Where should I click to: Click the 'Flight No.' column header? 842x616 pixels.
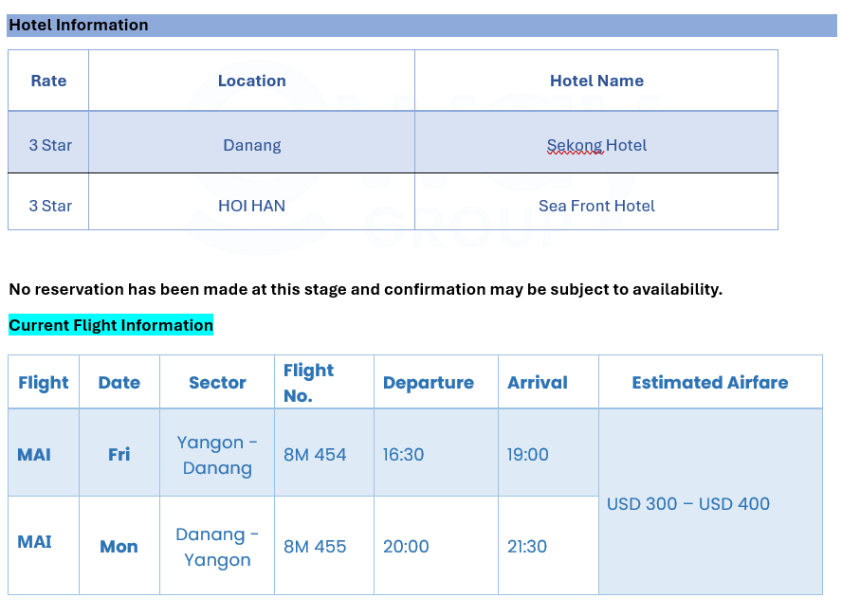click(309, 383)
